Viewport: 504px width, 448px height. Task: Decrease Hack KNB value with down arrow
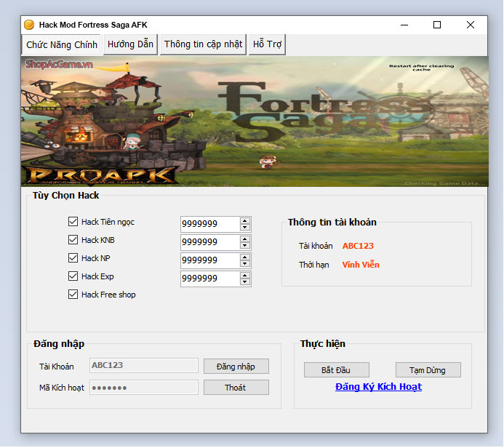tap(245, 246)
